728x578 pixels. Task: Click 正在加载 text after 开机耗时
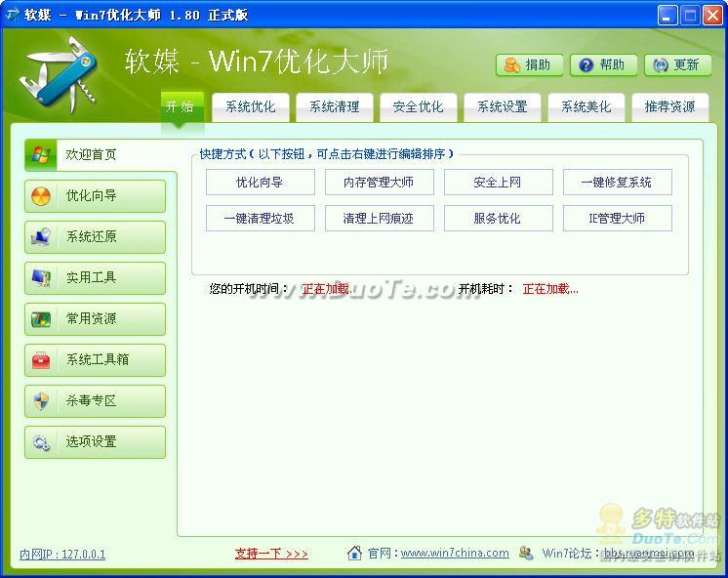coord(550,289)
